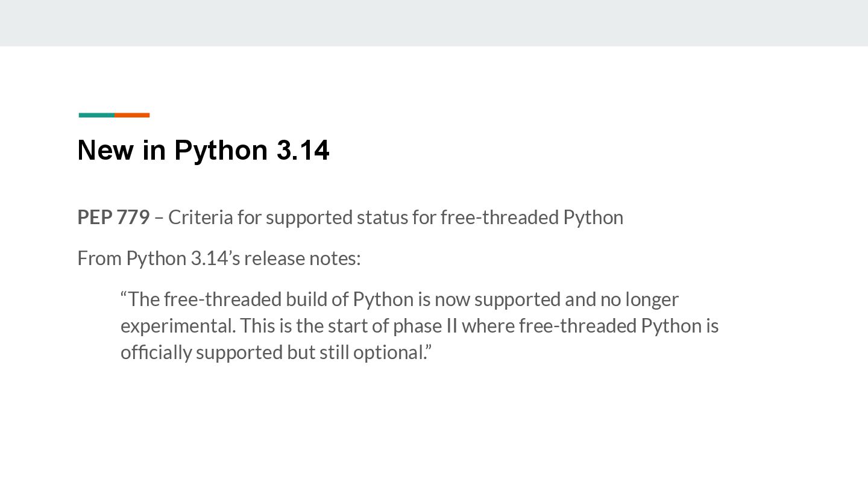The image size is (868, 488).
Task: Click the word "Python" in the slide title
Action: [x=221, y=150]
